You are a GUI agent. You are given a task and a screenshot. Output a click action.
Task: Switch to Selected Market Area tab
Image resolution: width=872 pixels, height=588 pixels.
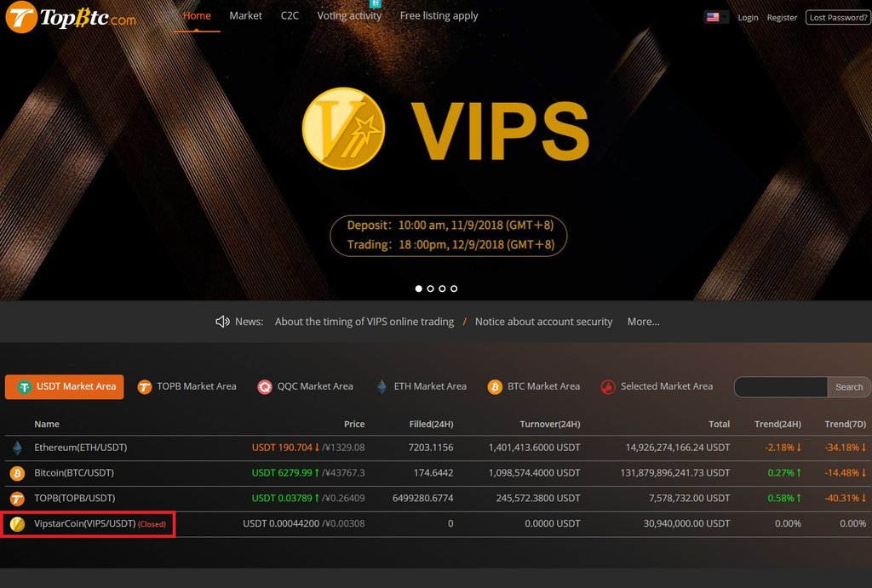[657, 387]
